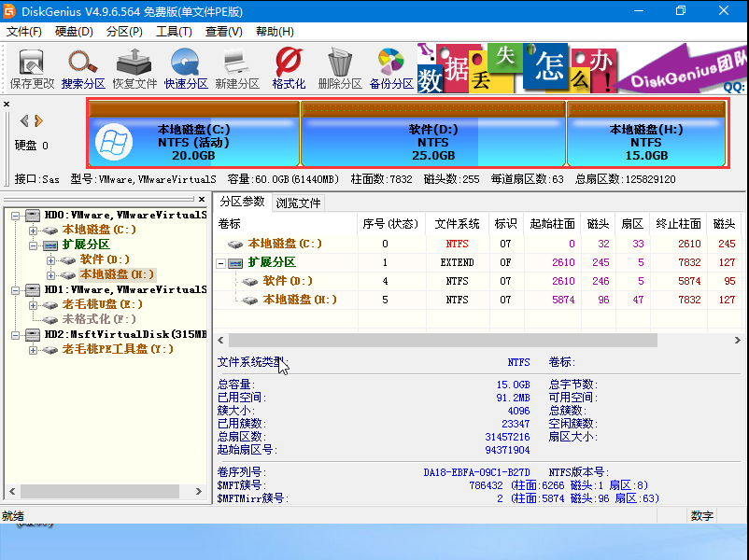Open the 搜索分区 search partition tool
Viewport: 749px width, 560px height.
(83, 68)
